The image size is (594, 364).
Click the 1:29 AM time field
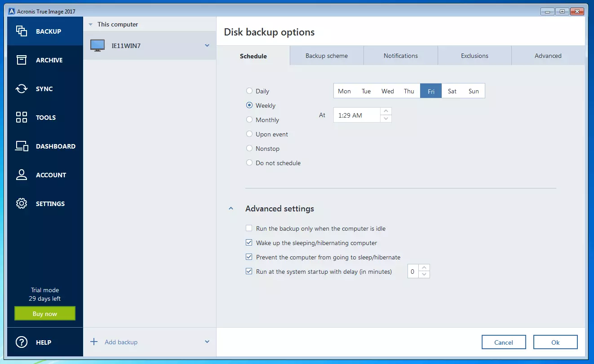point(357,115)
